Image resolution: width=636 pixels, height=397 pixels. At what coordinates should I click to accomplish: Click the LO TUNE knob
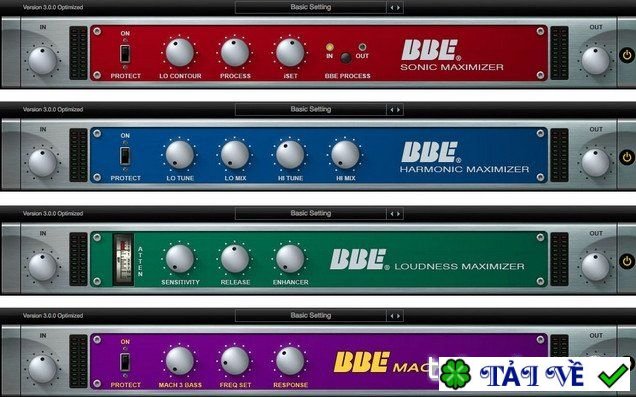click(180, 155)
